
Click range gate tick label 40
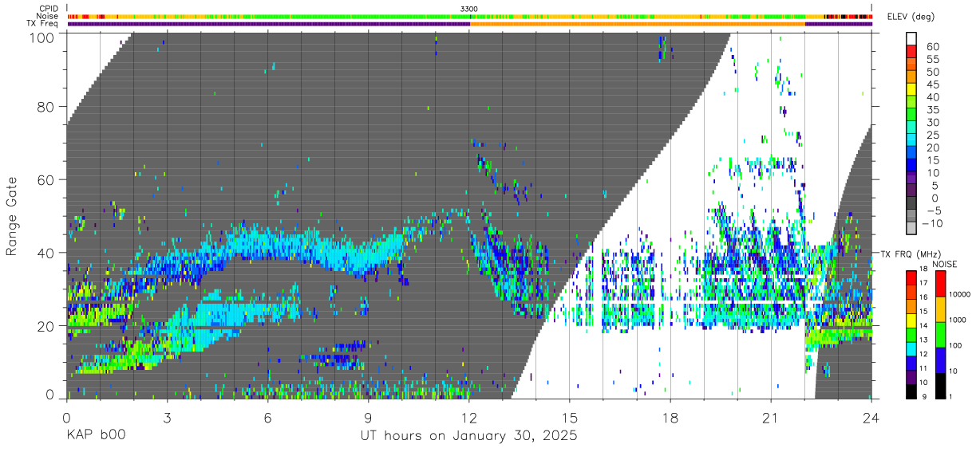coord(46,253)
